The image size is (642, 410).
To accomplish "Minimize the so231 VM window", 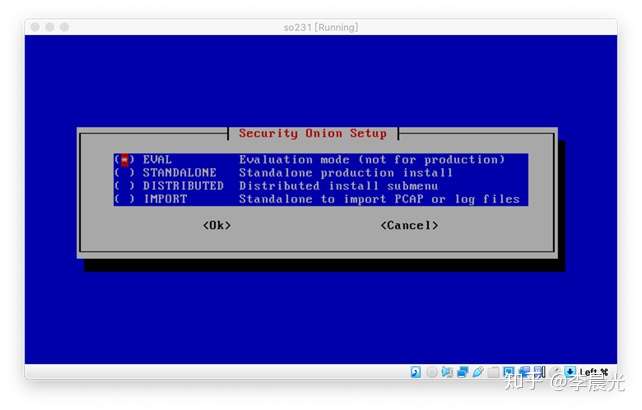I will pos(50,27).
